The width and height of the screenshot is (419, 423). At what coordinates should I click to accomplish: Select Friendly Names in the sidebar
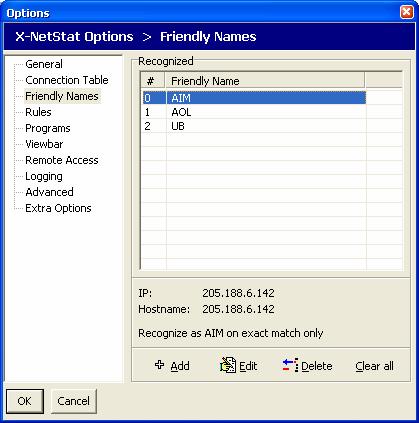point(62,96)
